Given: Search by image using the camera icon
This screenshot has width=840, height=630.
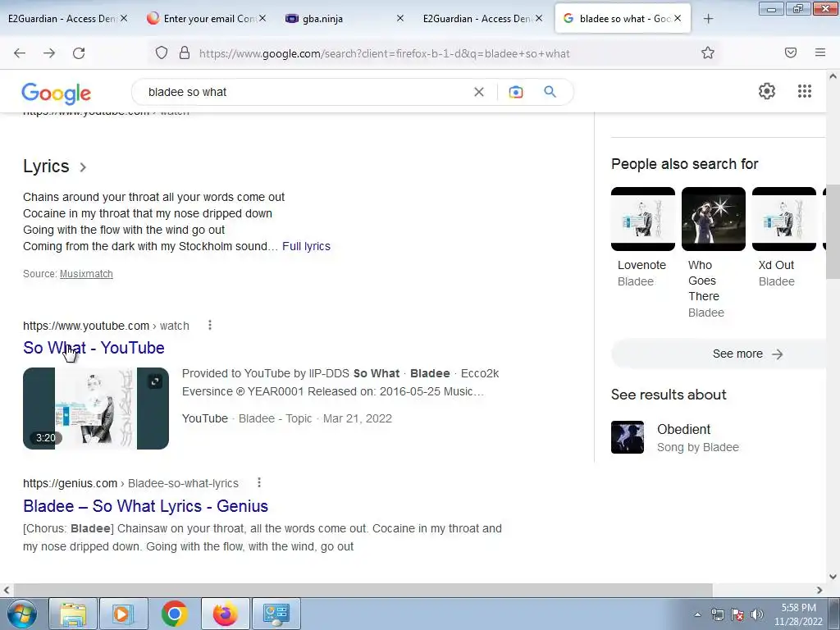Looking at the screenshot, I should tap(516, 92).
